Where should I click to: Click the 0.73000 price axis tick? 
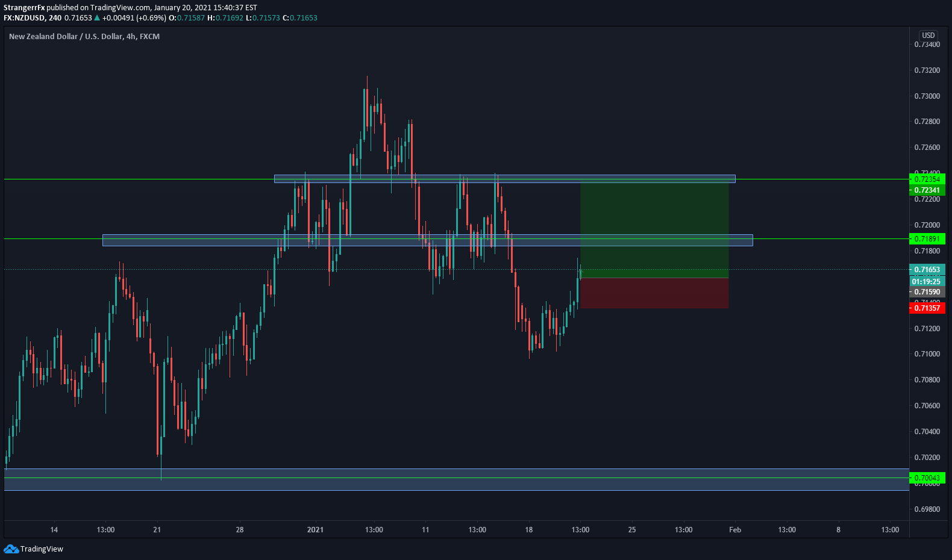tap(927, 96)
